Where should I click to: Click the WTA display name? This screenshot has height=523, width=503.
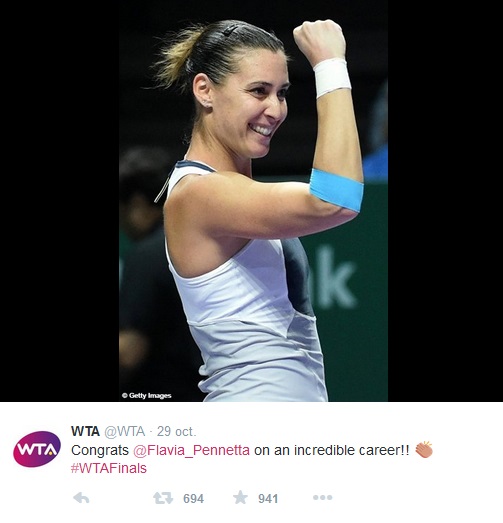pyautogui.click(x=85, y=431)
